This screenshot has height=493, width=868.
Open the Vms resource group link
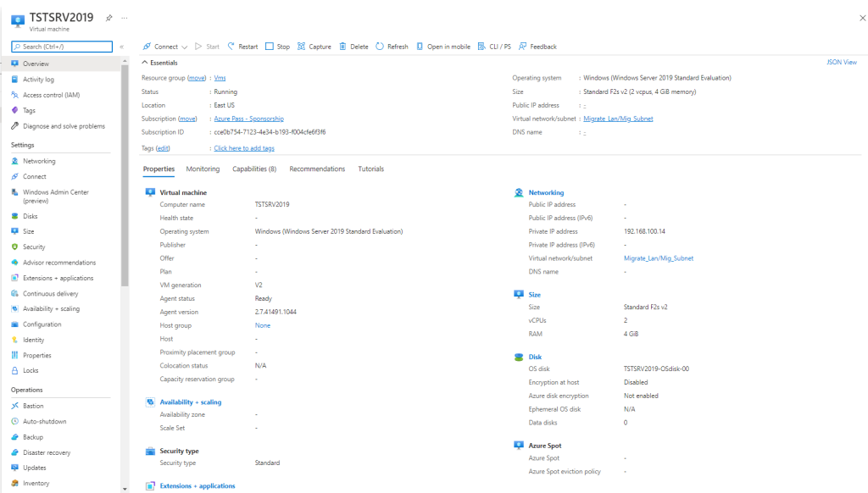[220, 78]
